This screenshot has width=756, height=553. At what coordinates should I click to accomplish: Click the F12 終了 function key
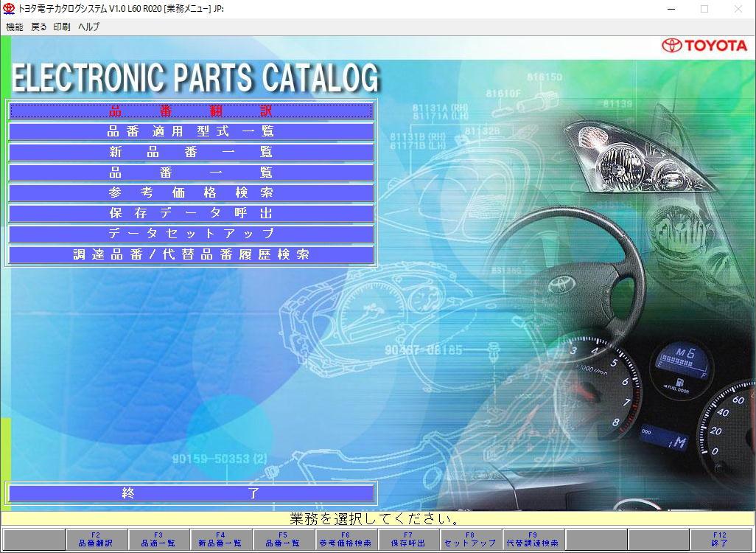coord(721,540)
